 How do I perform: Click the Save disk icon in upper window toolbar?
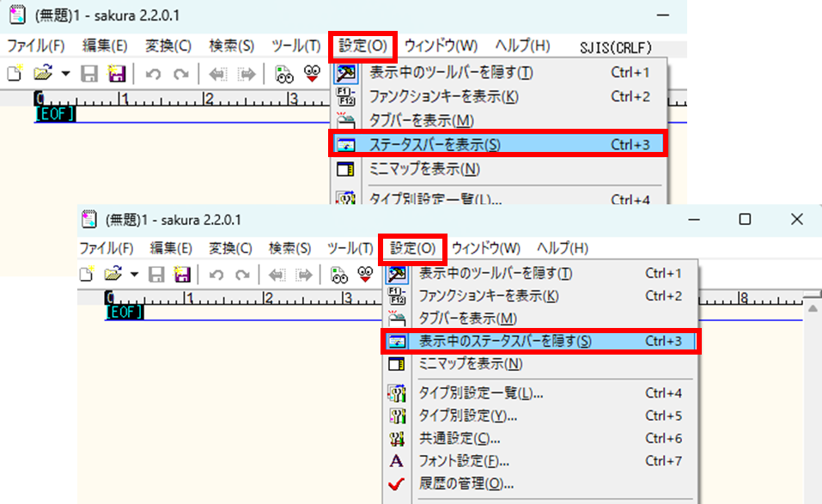tap(89, 74)
